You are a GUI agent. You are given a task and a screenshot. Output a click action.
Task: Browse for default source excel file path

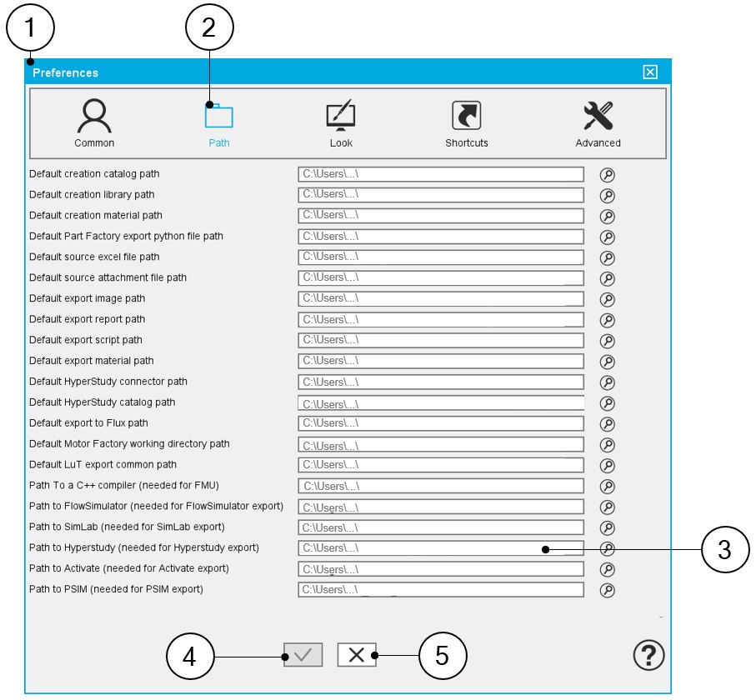(x=607, y=257)
